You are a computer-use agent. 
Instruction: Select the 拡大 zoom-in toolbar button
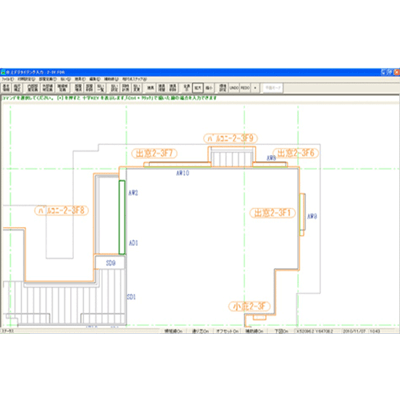pyautogui.click(x=198, y=88)
